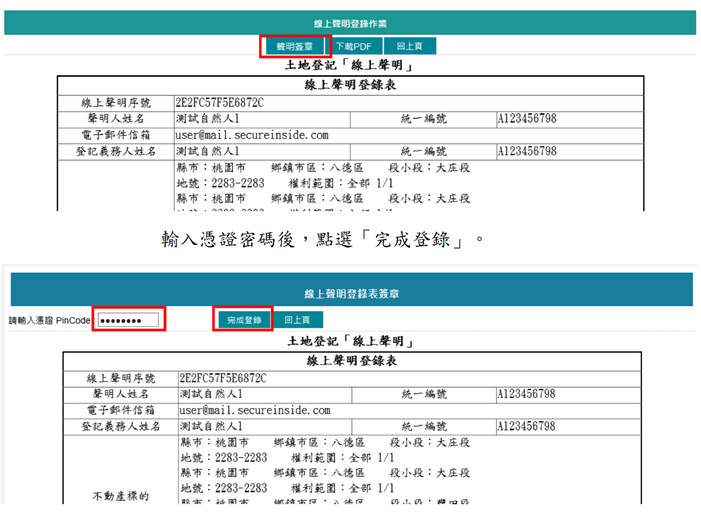Select the serial number in the PinCode form

(x=220, y=379)
